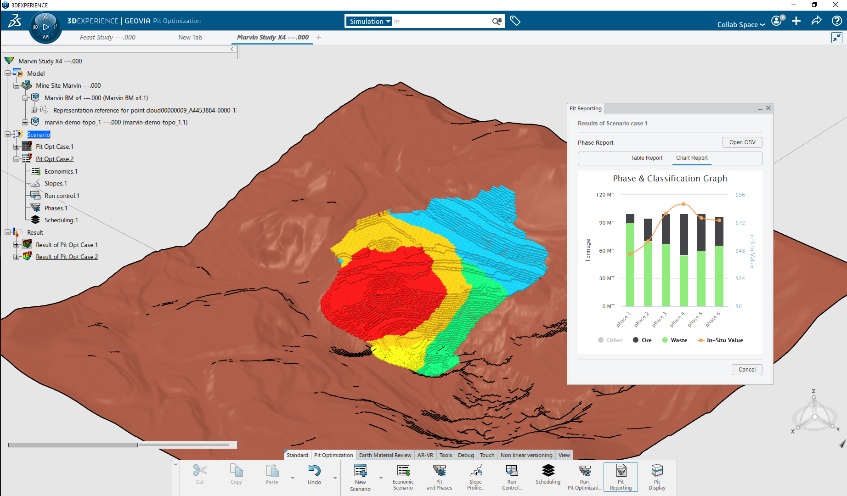The width and height of the screenshot is (847, 496).
Task: Select the Scheduling.1 tree node
Action: click(55, 220)
